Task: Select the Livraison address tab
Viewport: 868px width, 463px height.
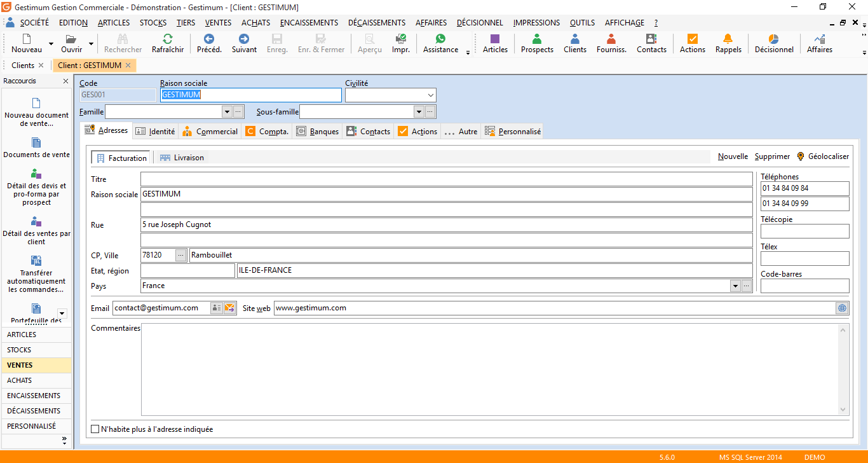Action: [182, 158]
